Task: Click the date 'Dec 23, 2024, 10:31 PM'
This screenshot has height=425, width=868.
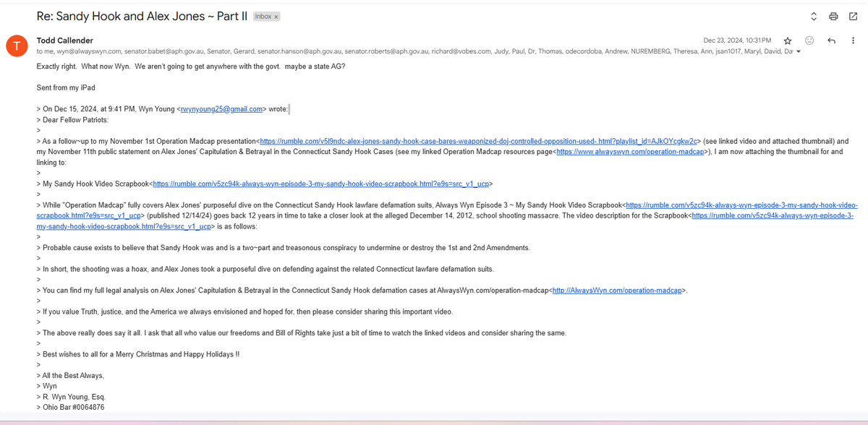Action: tap(737, 40)
